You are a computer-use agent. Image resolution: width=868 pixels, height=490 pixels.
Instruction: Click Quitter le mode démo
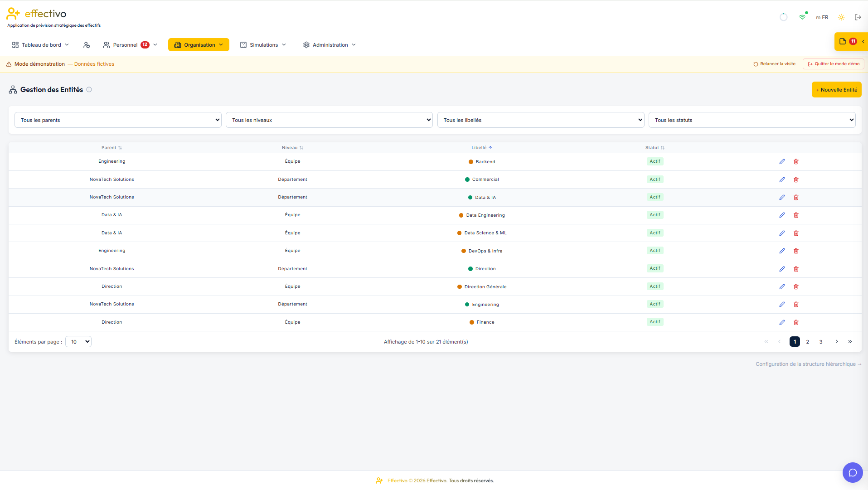click(x=833, y=64)
